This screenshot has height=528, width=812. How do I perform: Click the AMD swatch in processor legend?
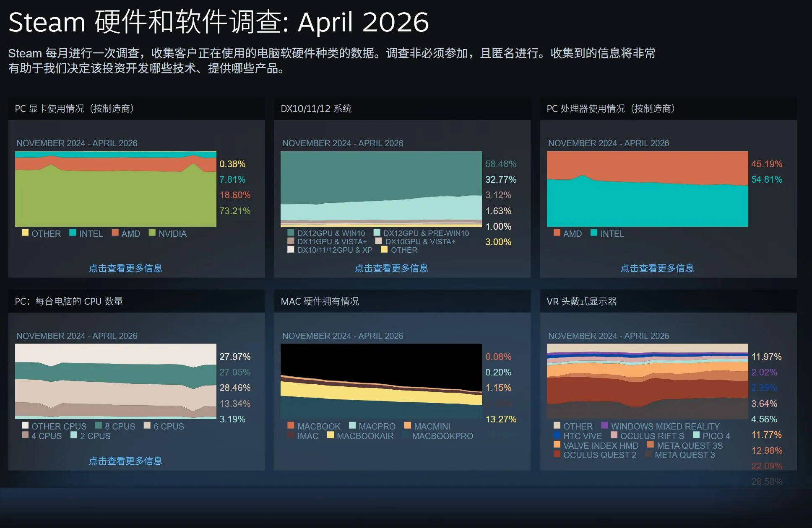coord(557,233)
